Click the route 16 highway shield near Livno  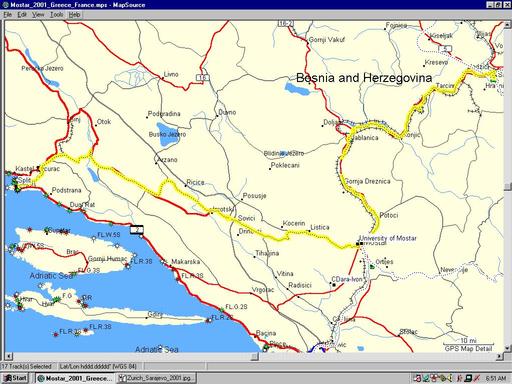coord(202,78)
